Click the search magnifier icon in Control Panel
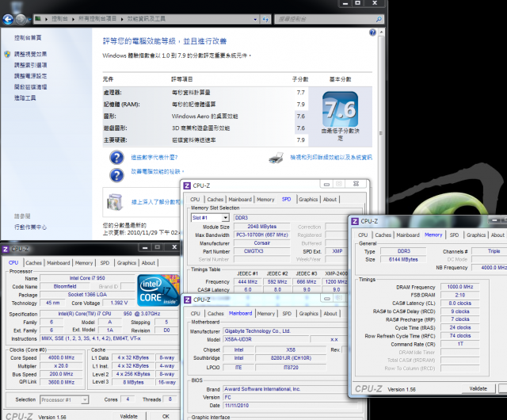 379,19
